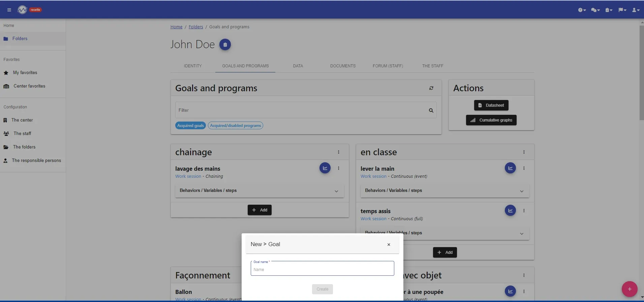Open the help dropdown in header
The height and width of the screenshot is (302, 644).
[x=582, y=10]
